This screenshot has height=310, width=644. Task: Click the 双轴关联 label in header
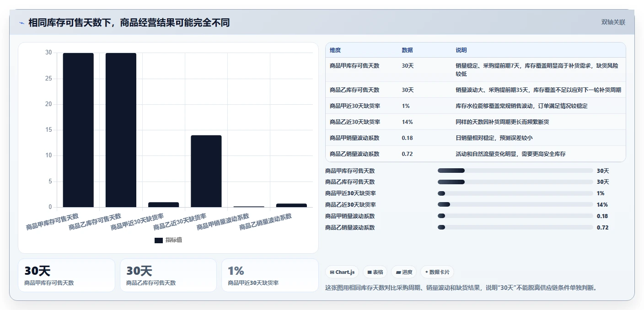click(613, 22)
